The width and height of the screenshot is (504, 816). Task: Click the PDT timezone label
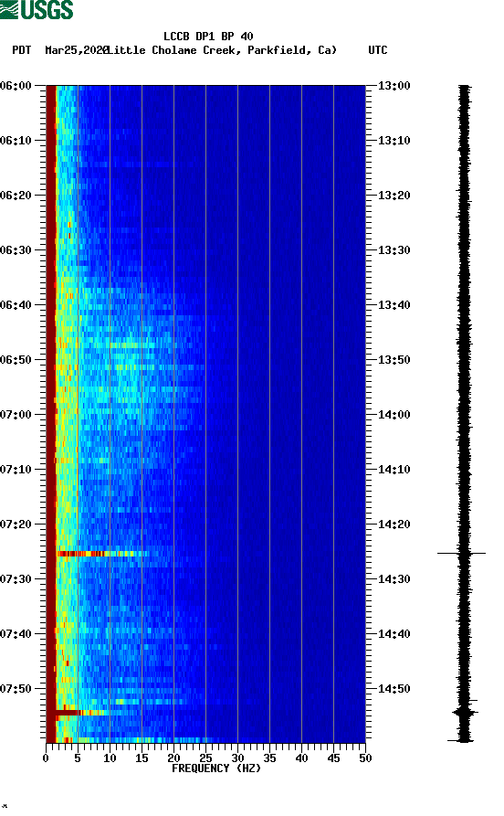click(21, 50)
